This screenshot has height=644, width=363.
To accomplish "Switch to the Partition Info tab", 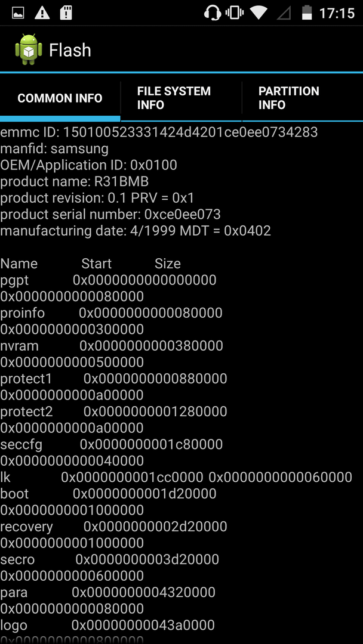I will coord(303,98).
